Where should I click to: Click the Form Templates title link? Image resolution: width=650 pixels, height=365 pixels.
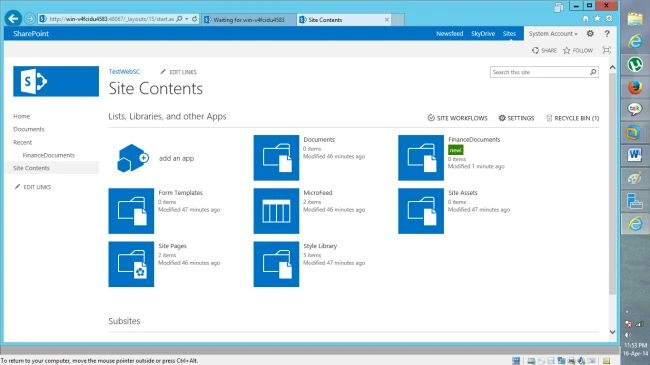pos(180,192)
